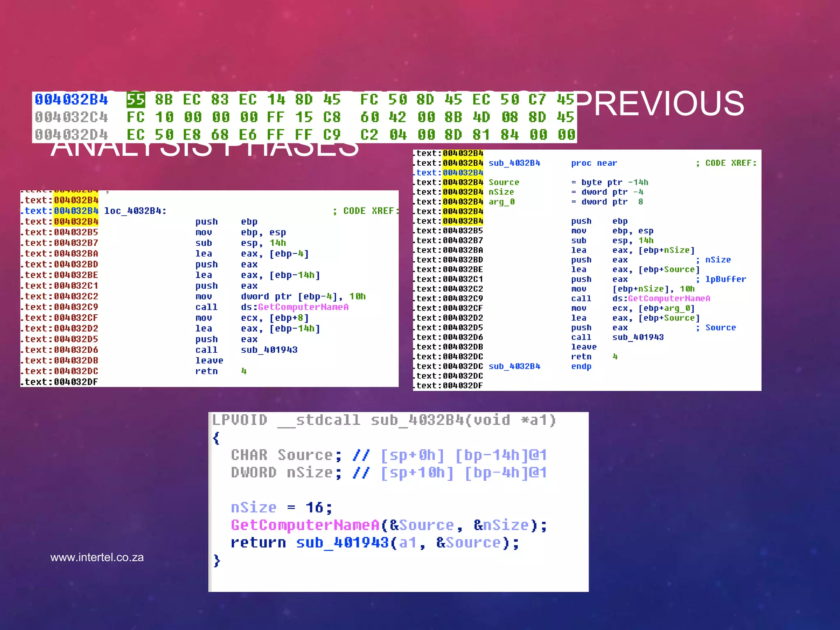Click the PREVIOUS word in slide title
The width and height of the screenshot is (840, 630).
pyautogui.click(x=660, y=103)
